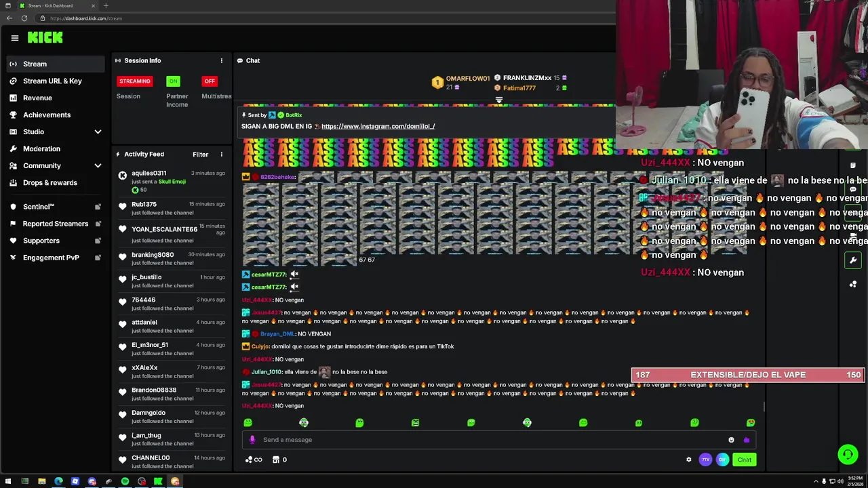The image size is (868, 488).
Task: Click the purple gift icon in message box
Action: (x=747, y=440)
